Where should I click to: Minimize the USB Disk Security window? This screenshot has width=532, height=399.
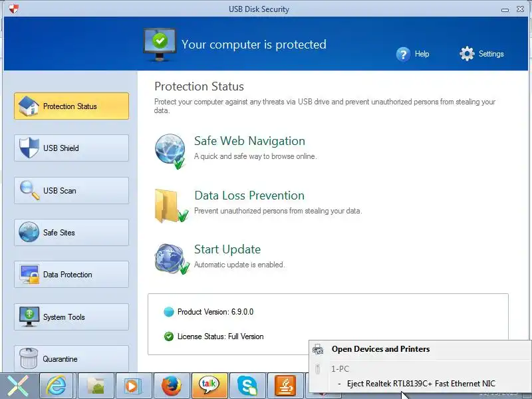click(x=505, y=10)
